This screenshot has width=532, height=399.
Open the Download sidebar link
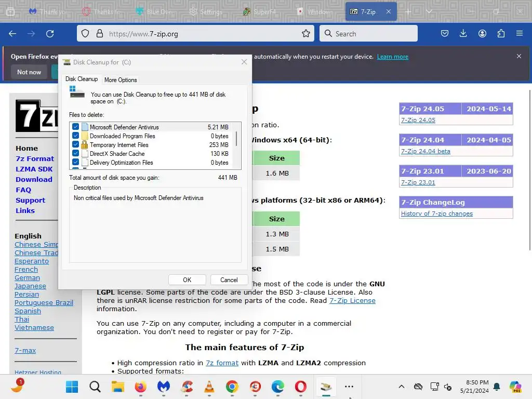click(x=34, y=179)
